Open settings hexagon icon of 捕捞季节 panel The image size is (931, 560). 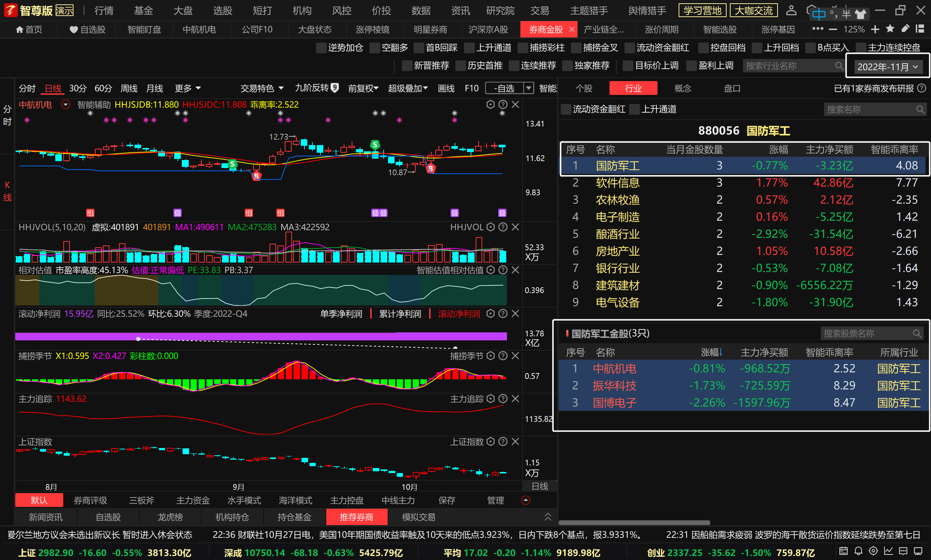pos(490,356)
